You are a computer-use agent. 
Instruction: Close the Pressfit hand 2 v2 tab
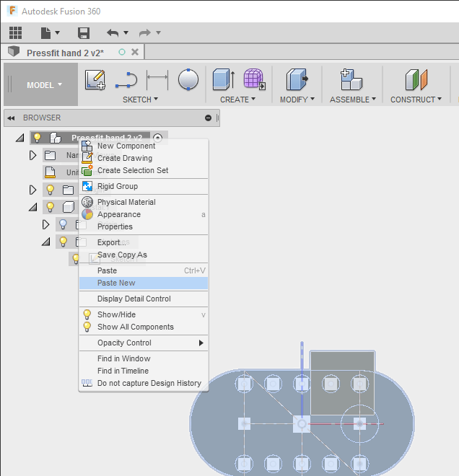tap(135, 52)
